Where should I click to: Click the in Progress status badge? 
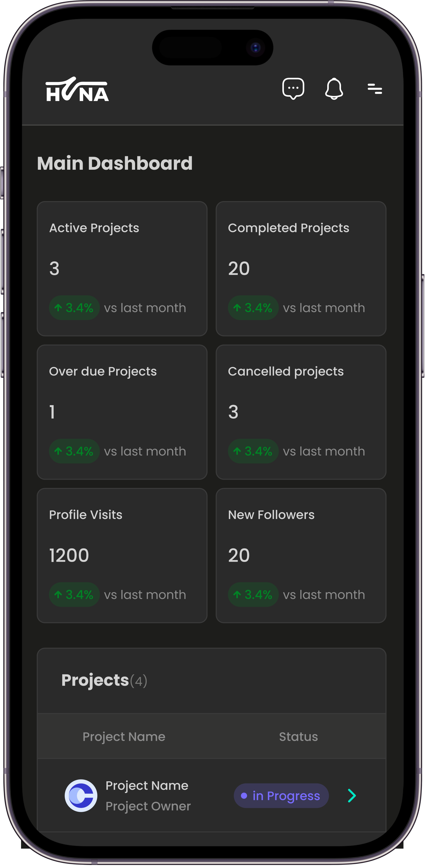point(281,796)
